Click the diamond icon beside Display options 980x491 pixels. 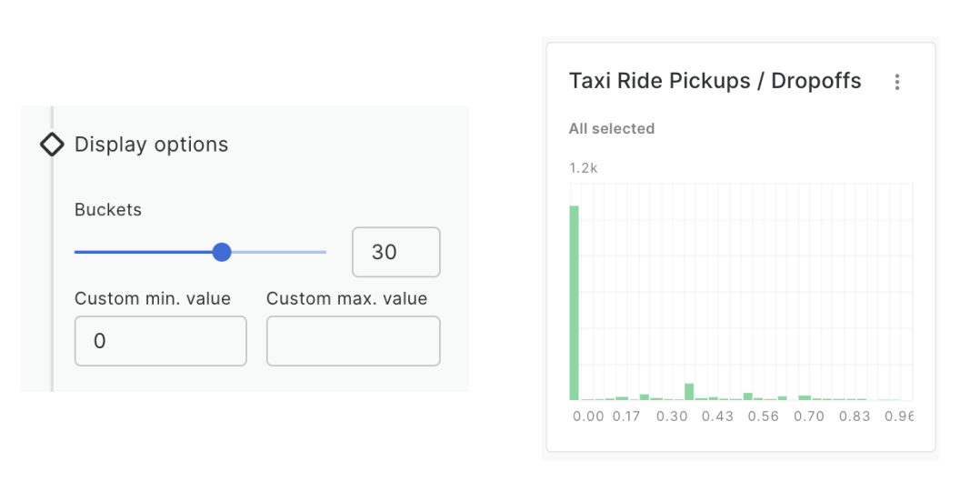click(53, 145)
